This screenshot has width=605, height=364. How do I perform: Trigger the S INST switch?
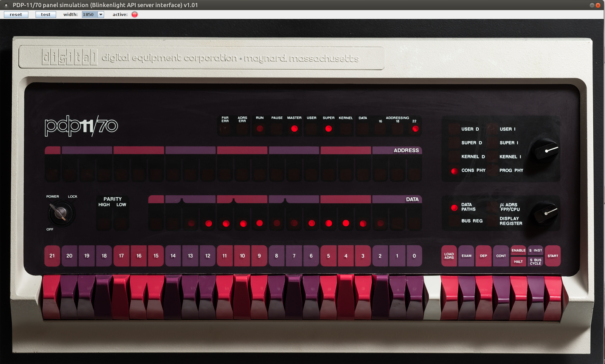pos(535,250)
